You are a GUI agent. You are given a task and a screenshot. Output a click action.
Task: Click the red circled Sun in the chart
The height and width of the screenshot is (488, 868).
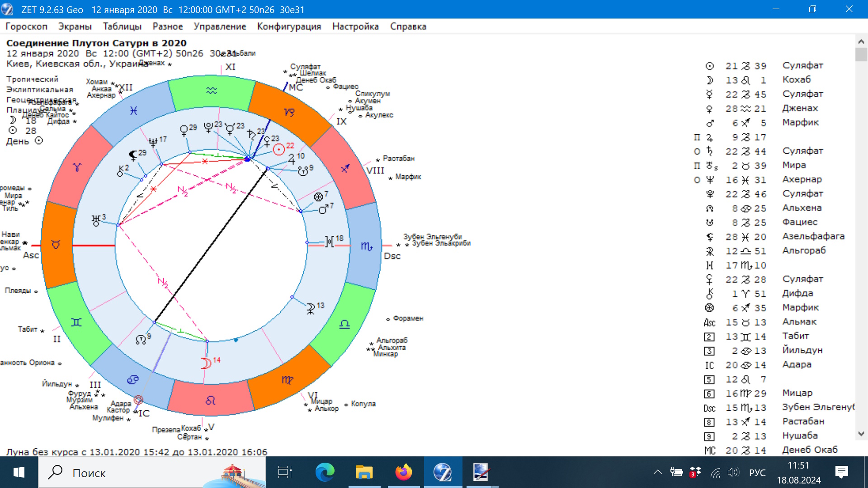[x=278, y=149]
